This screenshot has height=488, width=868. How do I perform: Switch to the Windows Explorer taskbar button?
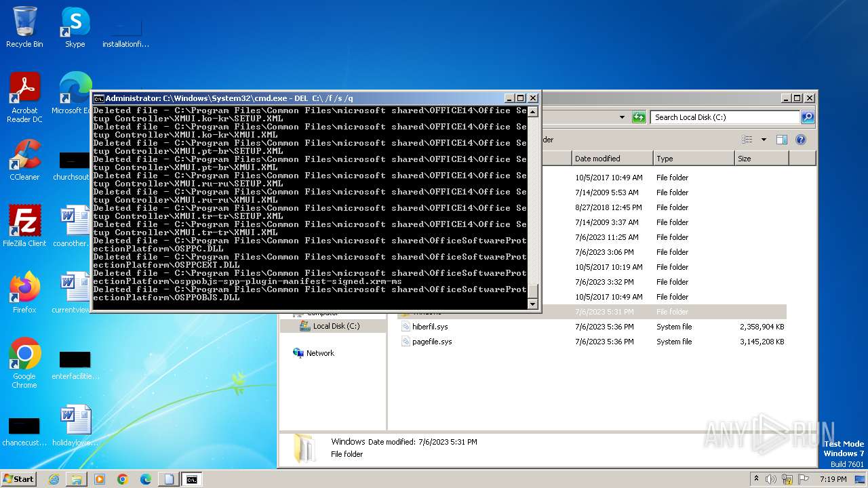click(77, 479)
